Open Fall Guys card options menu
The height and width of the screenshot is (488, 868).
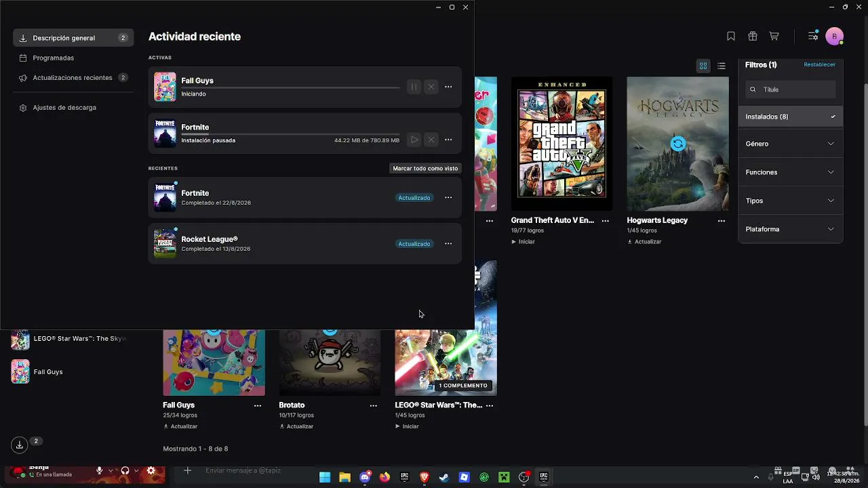(258, 406)
